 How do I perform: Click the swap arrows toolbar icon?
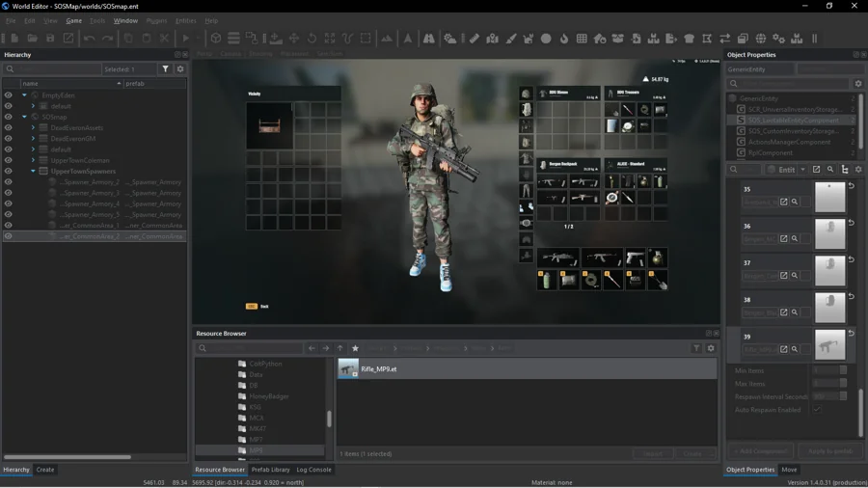pyautogui.click(x=725, y=39)
